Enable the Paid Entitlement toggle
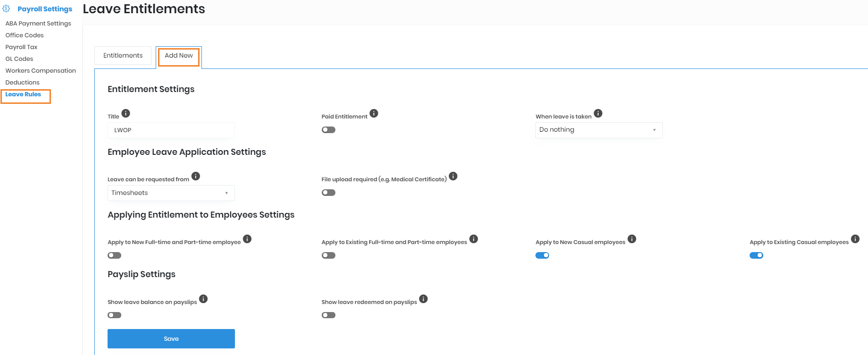 [x=328, y=130]
